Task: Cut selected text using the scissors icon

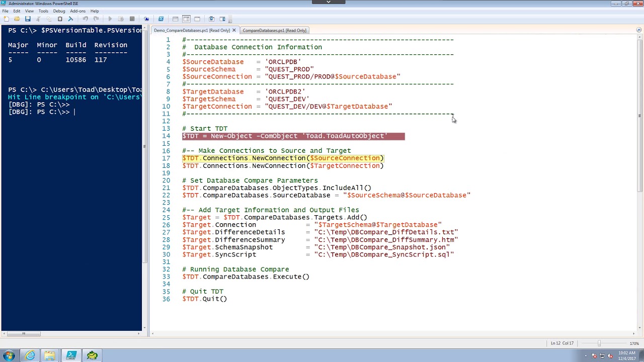Action: pos(38,19)
